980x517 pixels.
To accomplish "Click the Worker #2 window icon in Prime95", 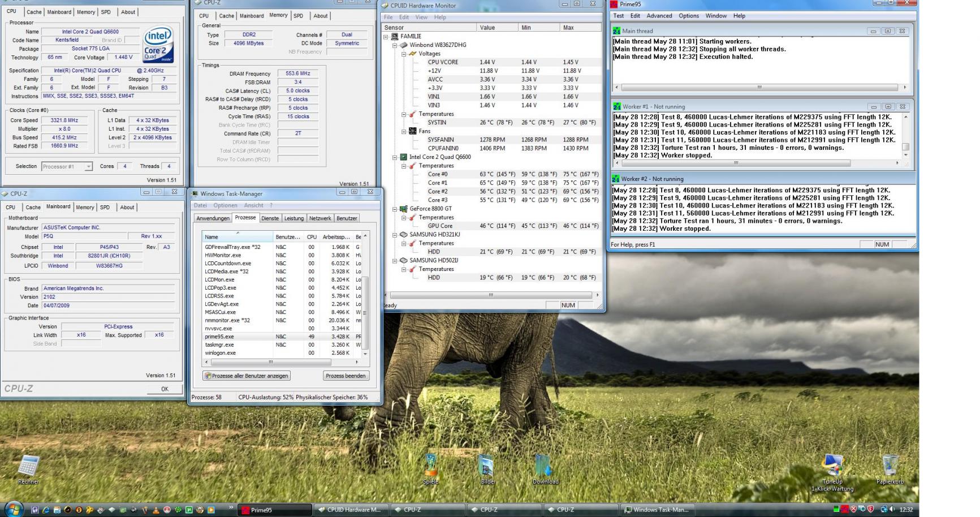I will [x=616, y=179].
